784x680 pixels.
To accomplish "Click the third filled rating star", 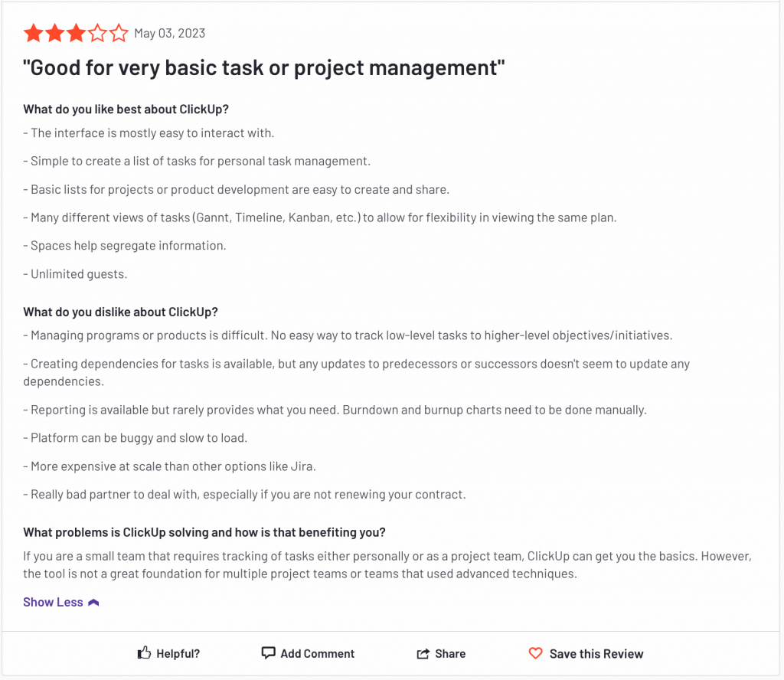I will pyautogui.click(x=76, y=34).
